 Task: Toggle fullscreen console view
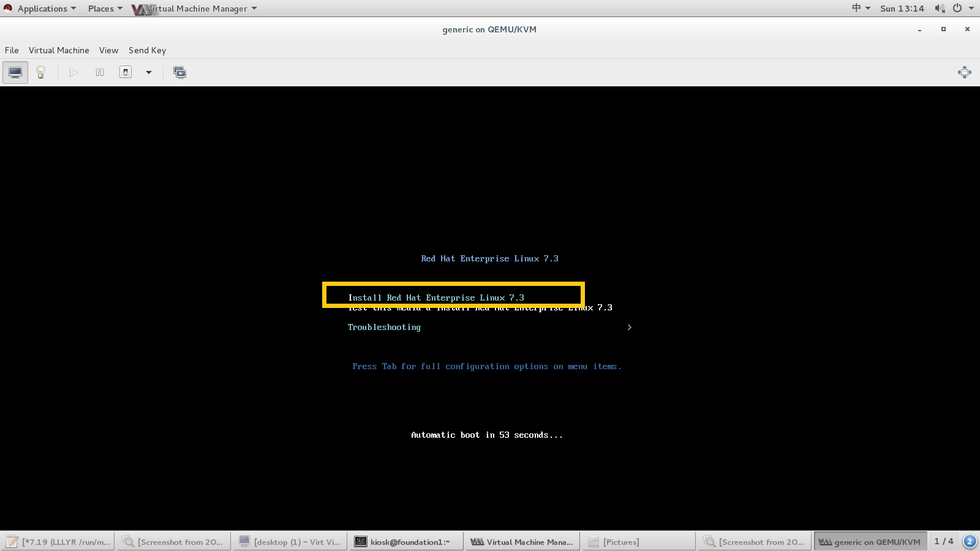coord(965,72)
